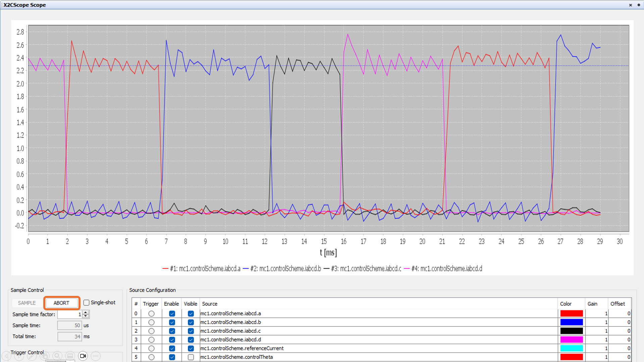Click the pen annotate icon in overlay toolbar
The image size is (644, 362).
(x=32, y=356)
